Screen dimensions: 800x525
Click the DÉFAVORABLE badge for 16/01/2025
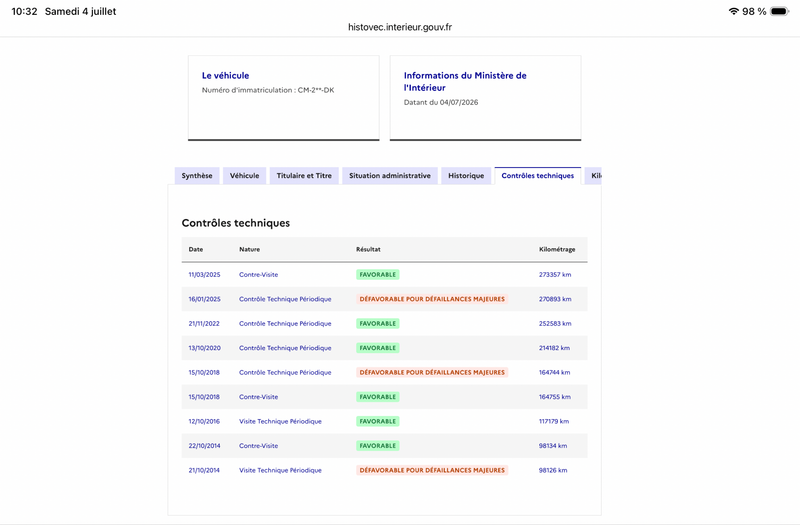(432, 299)
